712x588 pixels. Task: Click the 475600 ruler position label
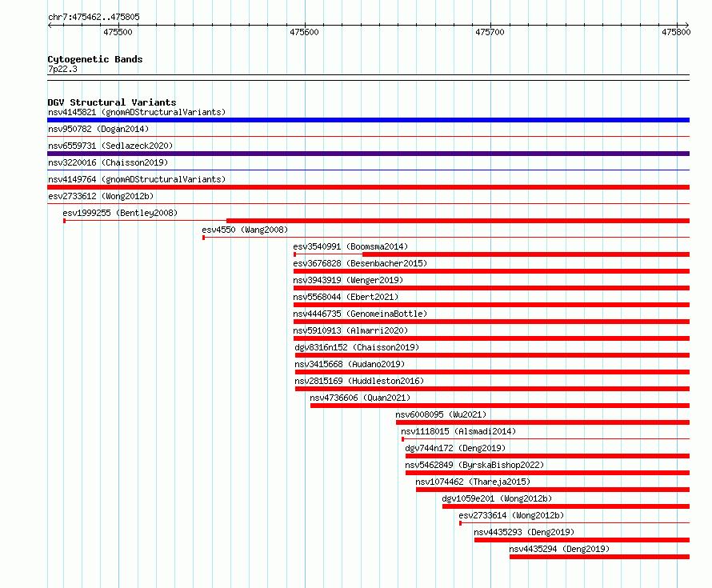[x=304, y=32]
